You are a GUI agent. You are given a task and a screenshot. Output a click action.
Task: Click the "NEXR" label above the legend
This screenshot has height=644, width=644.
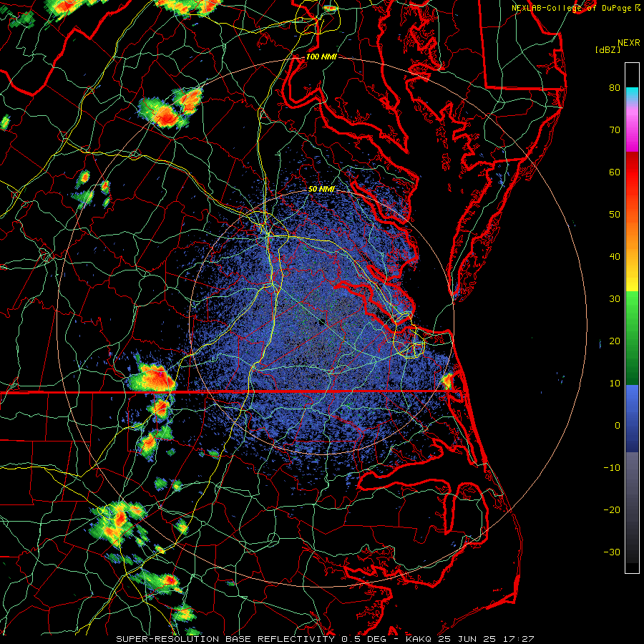[x=628, y=43]
